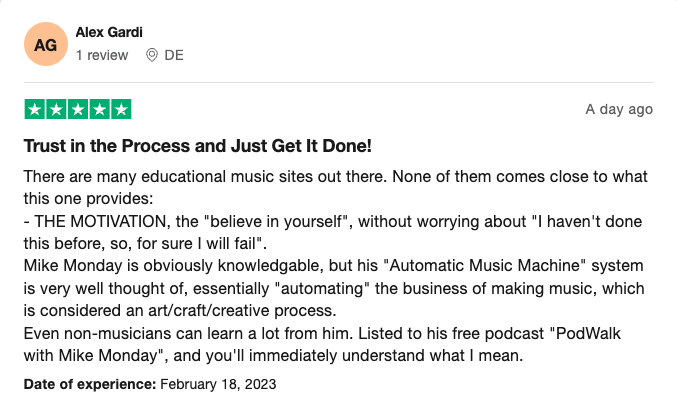The image size is (677, 404).
Task: Click the fourth green rating star
Action: (x=99, y=109)
